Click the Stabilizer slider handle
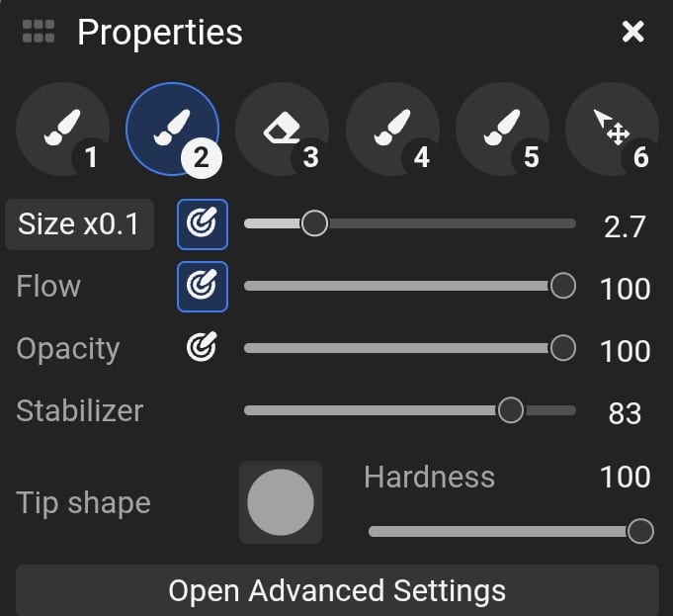Screen dimensions: 673x616 tap(511, 409)
